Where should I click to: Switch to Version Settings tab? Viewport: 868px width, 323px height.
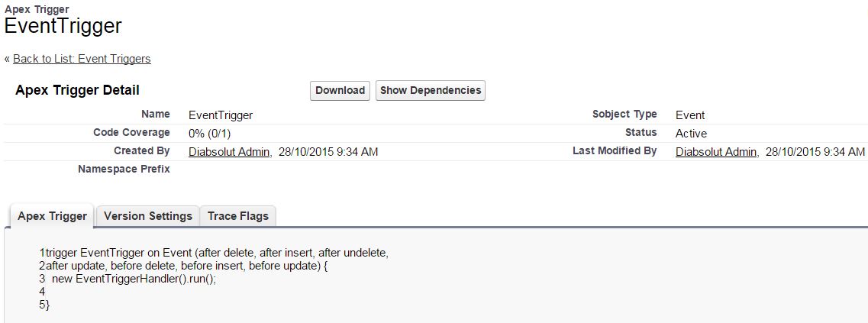148,216
